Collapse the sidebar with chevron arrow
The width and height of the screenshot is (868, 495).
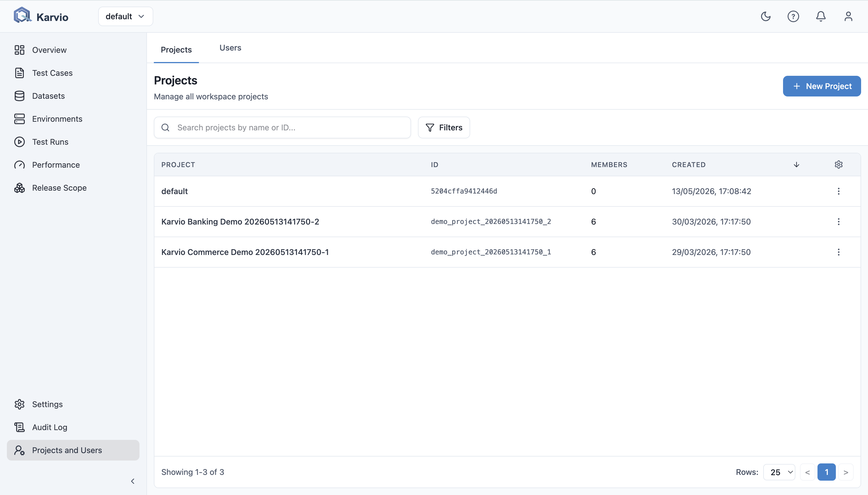coord(133,481)
